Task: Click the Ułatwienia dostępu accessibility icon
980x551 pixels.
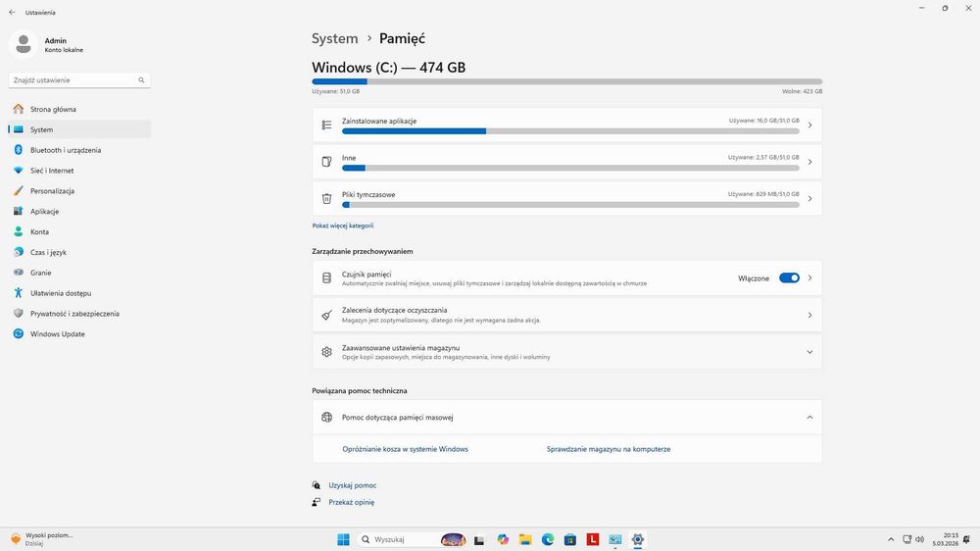Action: click(18, 293)
